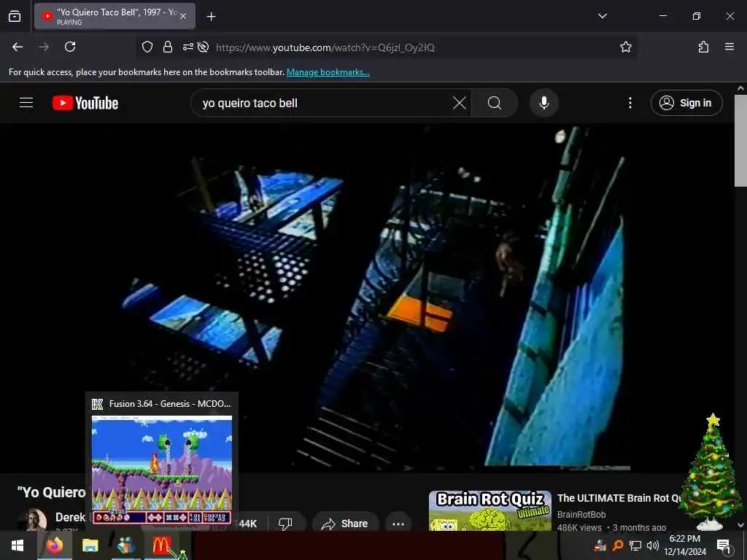Screen dimensions: 747x560
Task: Switch to McDonald's Fusion emulator taskbar icon
Action: coord(161,545)
